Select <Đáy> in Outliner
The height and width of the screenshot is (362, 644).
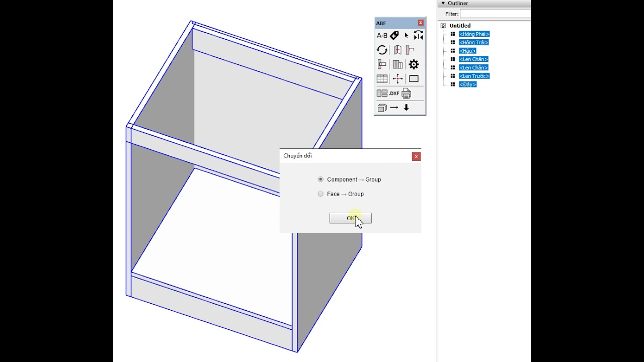(467, 84)
